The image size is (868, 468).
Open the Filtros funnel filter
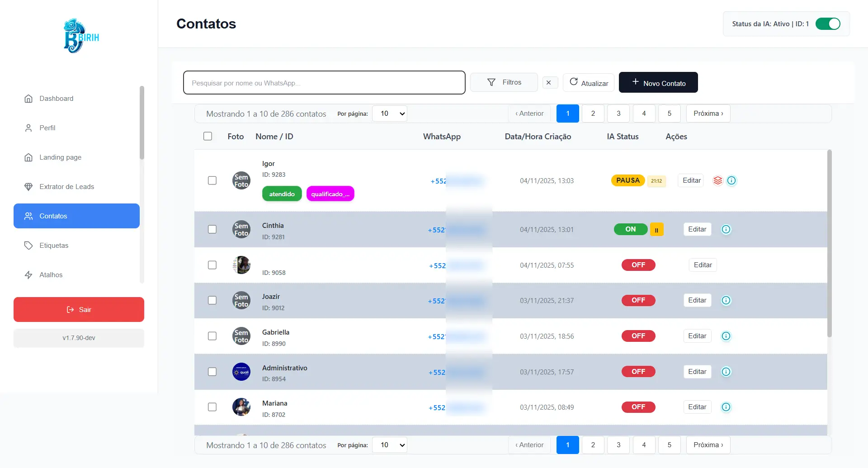click(504, 83)
